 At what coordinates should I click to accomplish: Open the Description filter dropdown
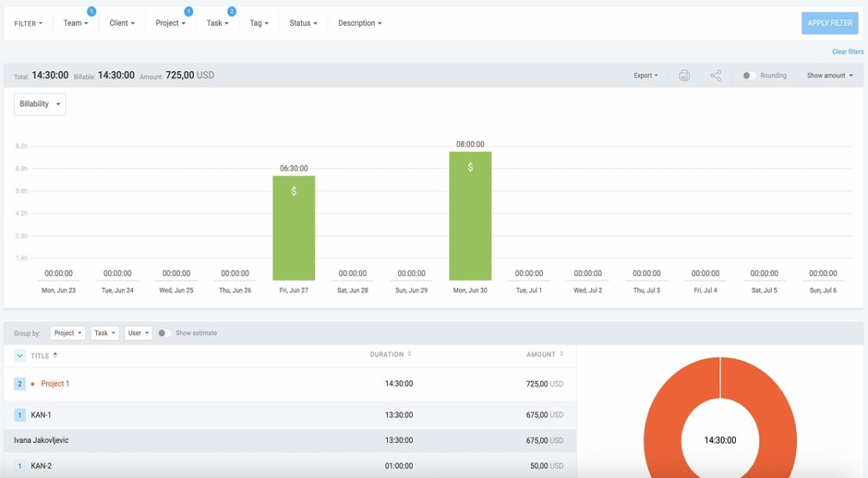point(360,23)
